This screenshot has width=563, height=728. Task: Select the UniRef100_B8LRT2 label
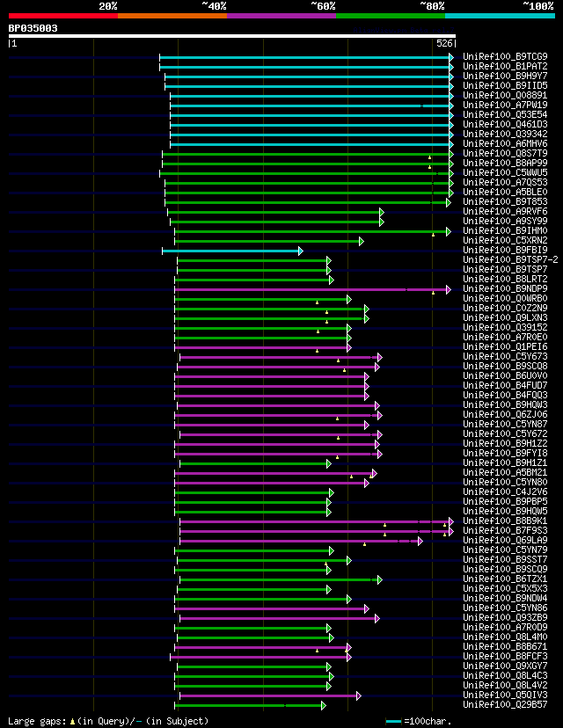tap(505, 279)
